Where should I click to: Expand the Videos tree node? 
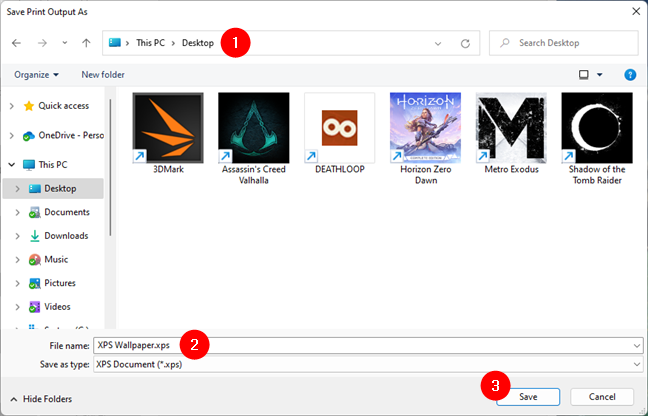pos(17,307)
